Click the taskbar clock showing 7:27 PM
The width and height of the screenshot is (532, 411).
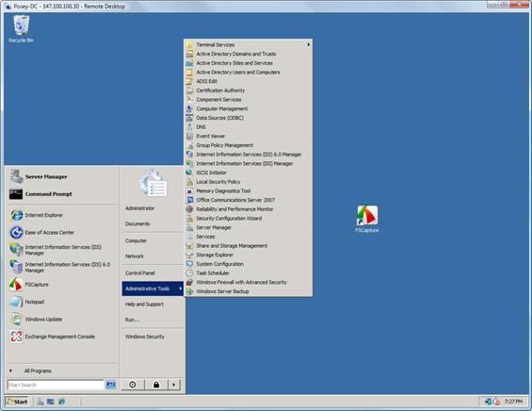[x=513, y=402]
